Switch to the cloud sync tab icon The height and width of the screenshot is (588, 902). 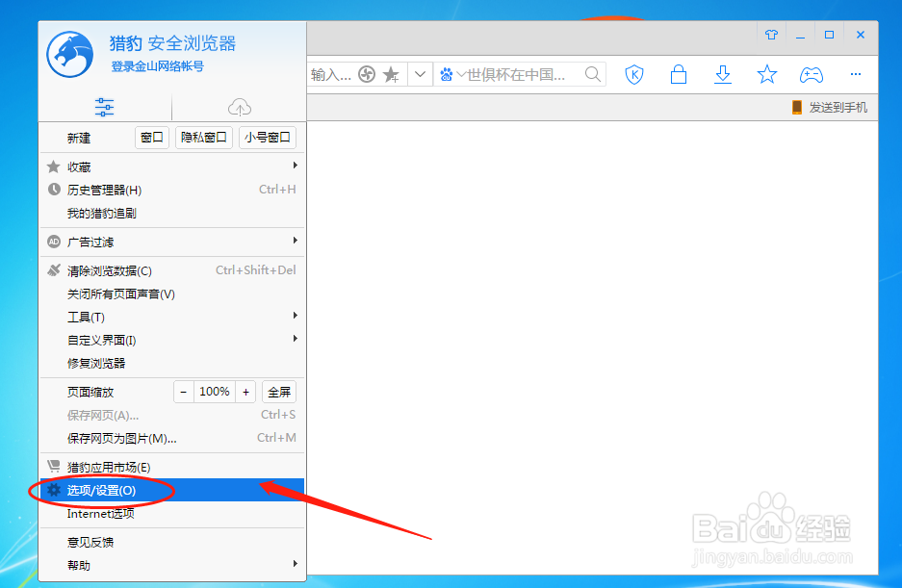click(240, 107)
